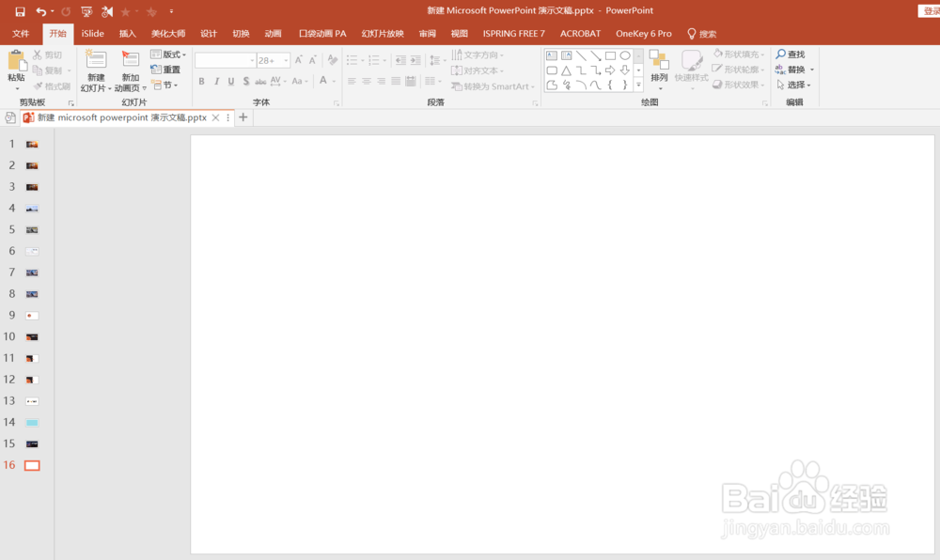
Task: Toggle Bold formatting
Action: (x=201, y=81)
